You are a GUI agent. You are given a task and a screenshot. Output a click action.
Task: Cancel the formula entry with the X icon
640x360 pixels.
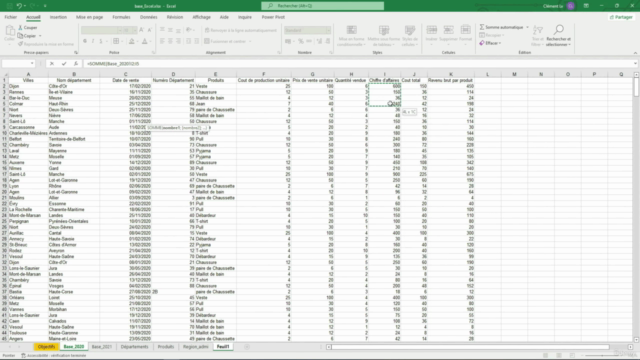click(x=52, y=64)
